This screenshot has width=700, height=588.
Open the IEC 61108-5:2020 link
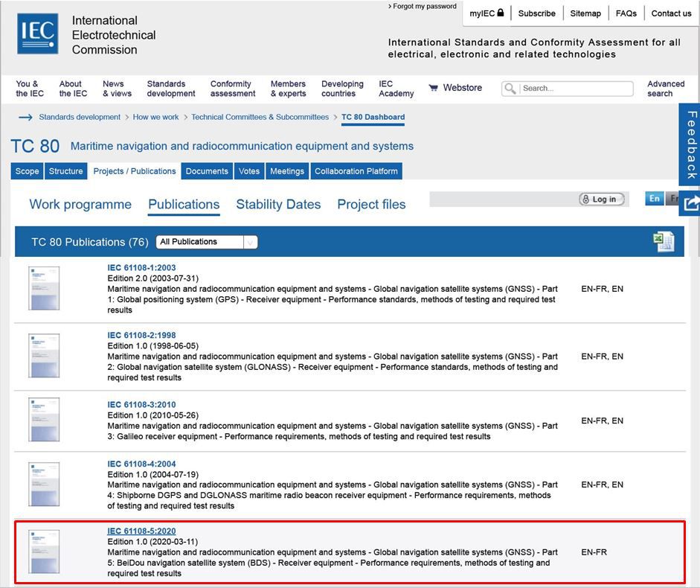[141, 531]
